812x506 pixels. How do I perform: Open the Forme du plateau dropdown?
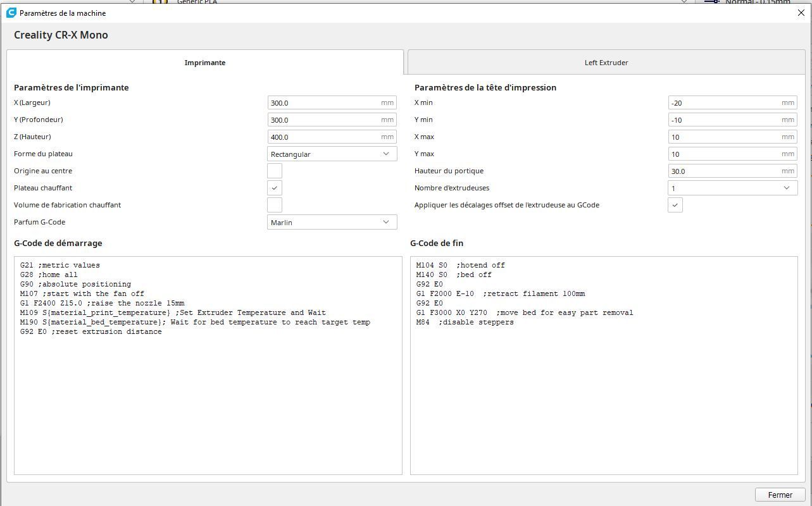pos(332,154)
